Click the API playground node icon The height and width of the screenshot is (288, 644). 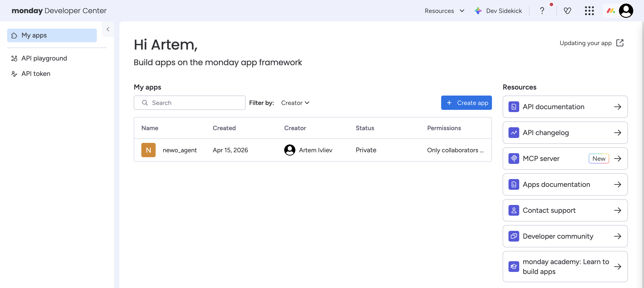(14, 58)
